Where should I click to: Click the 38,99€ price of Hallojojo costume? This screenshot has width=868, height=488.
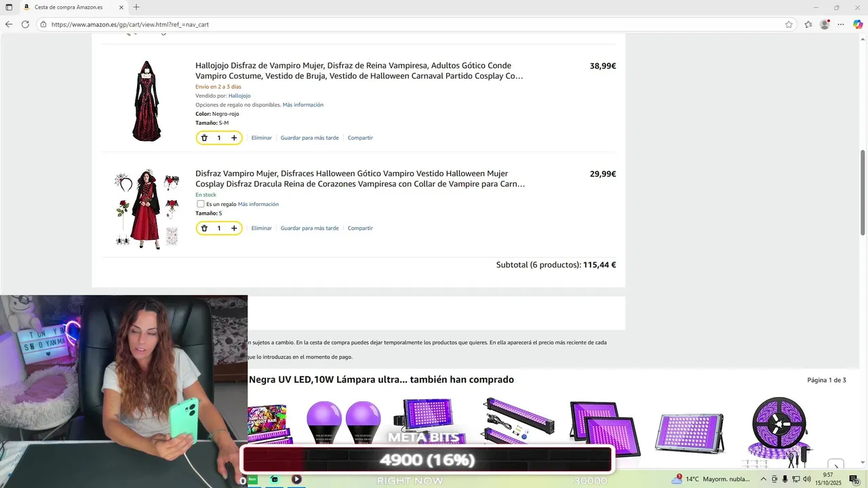603,66
